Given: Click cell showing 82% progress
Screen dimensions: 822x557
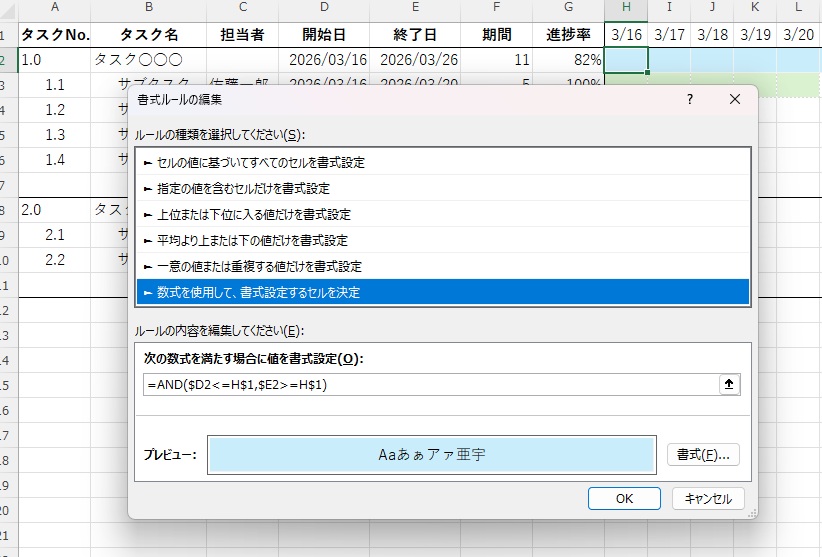Looking at the screenshot, I should pyautogui.click(x=567, y=60).
